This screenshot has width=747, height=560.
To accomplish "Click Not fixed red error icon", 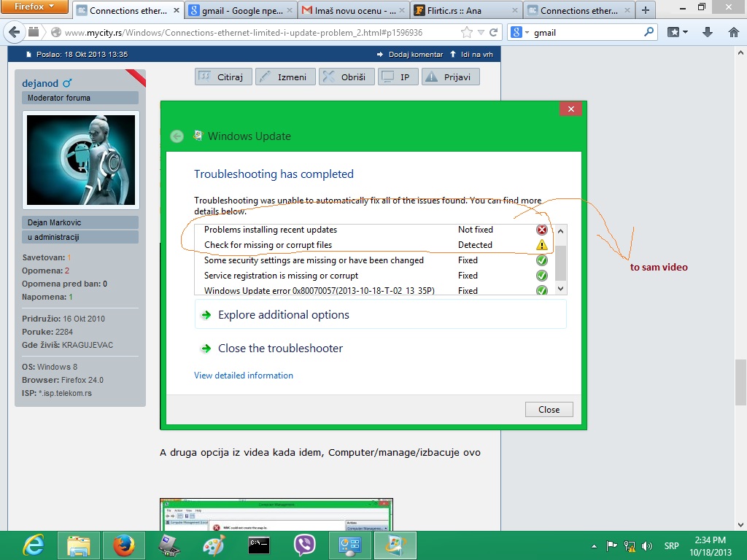I will point(542,230).
